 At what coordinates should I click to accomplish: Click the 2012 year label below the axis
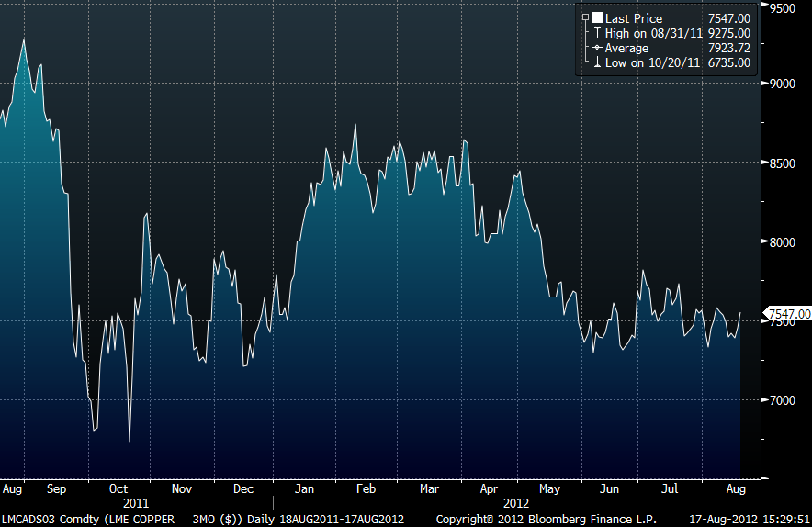click(x=518, y=504)
